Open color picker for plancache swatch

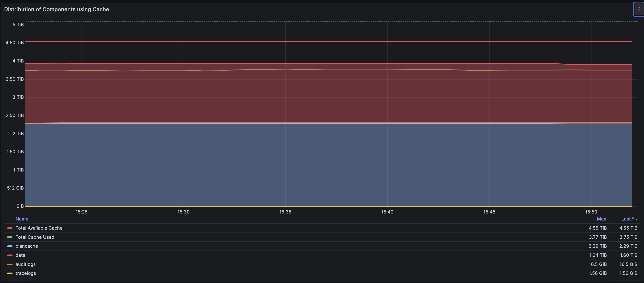[x=10, y=246]
